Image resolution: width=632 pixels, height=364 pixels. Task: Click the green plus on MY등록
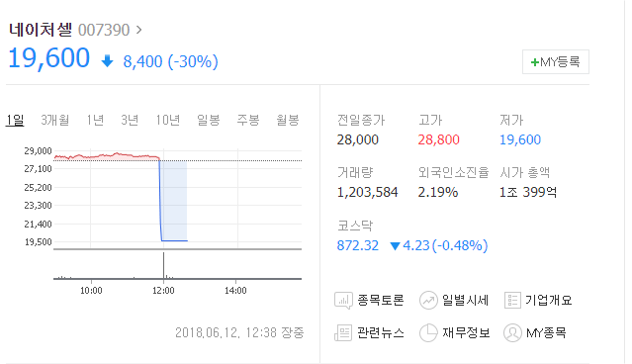point(534,62)
